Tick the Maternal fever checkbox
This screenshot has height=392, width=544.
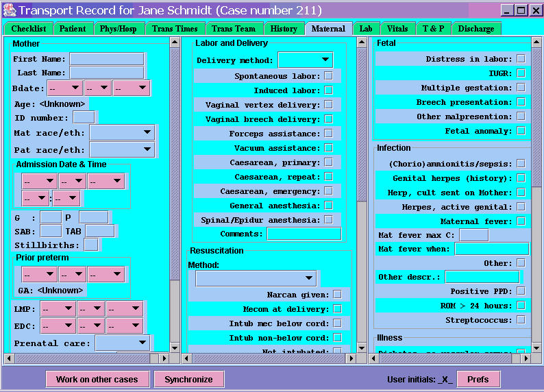coord(521,221)
